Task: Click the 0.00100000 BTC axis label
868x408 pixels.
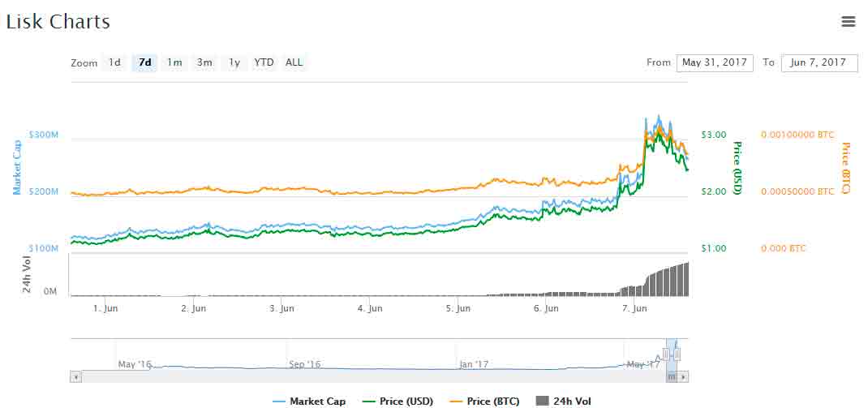Action: click(797, 135)
